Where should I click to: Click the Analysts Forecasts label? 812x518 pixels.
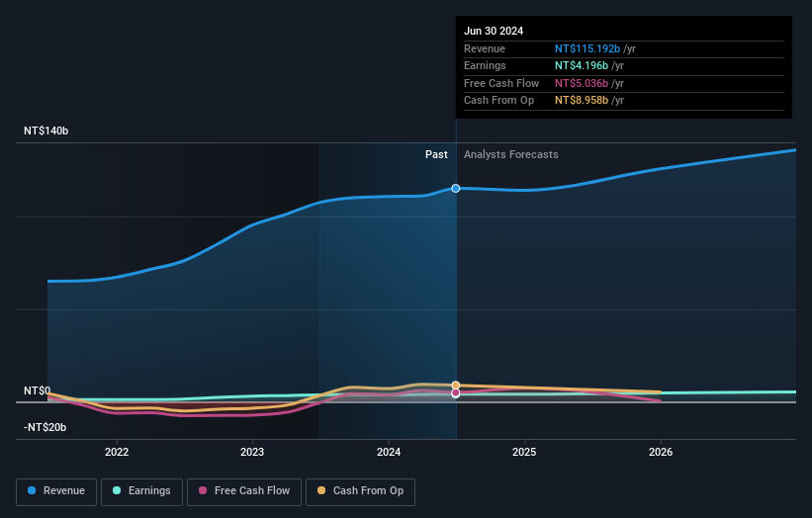point(511,155)
